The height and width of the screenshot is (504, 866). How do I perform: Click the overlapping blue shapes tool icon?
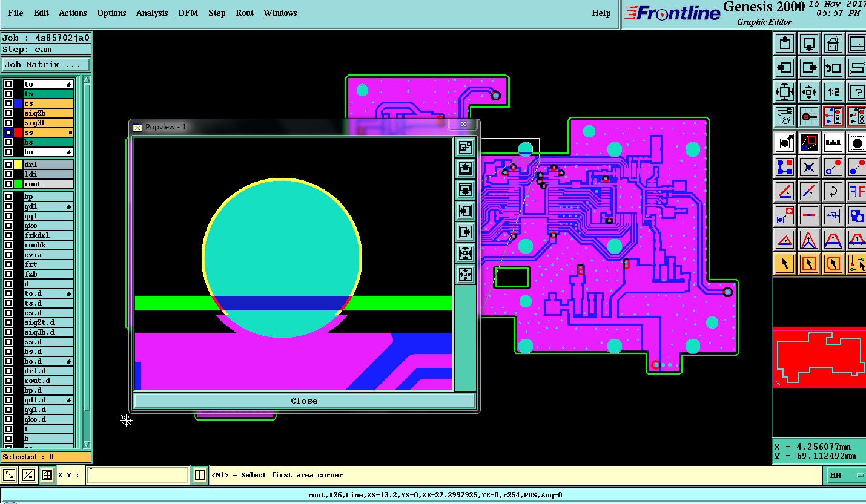pyautogui.click(x=857, y=215)
